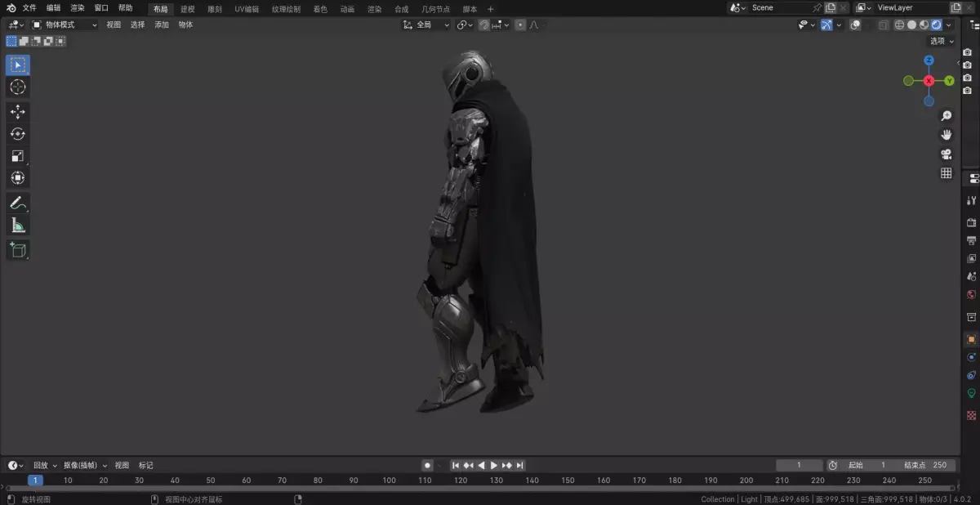
Task: Open the World properties tab
Action: (x=972, y=294)
